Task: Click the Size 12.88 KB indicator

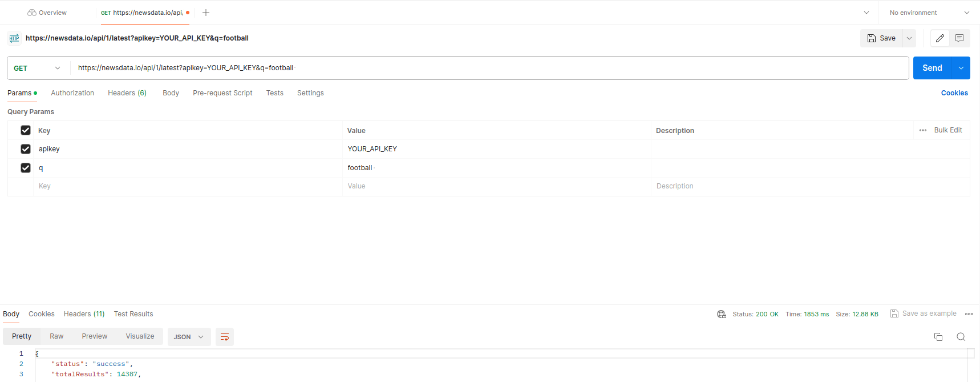Action: pyautogui.click(x=857, y=314)
